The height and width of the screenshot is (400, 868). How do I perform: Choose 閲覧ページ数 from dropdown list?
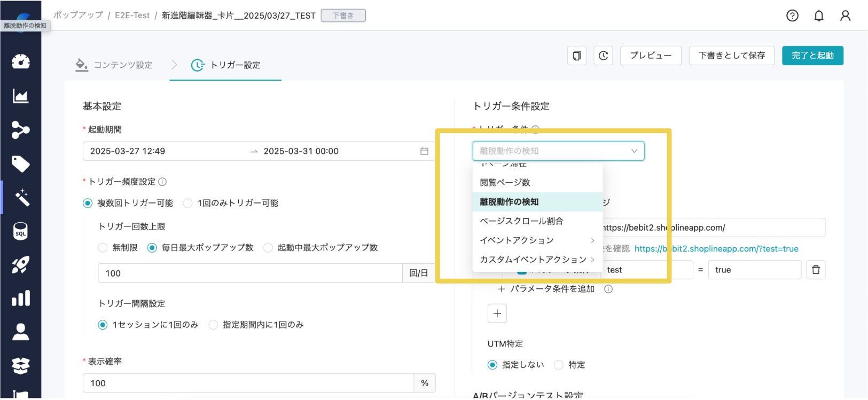(x=537, y=183)
